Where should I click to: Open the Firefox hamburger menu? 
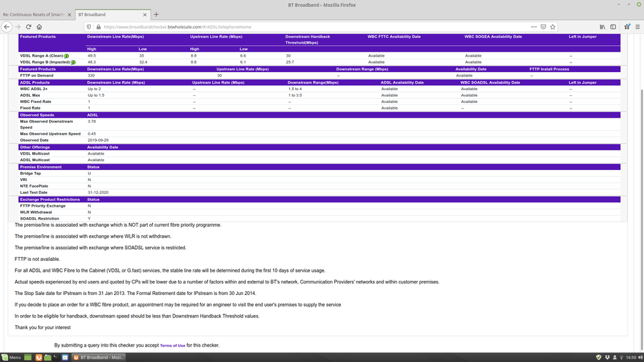click(637, 27)
